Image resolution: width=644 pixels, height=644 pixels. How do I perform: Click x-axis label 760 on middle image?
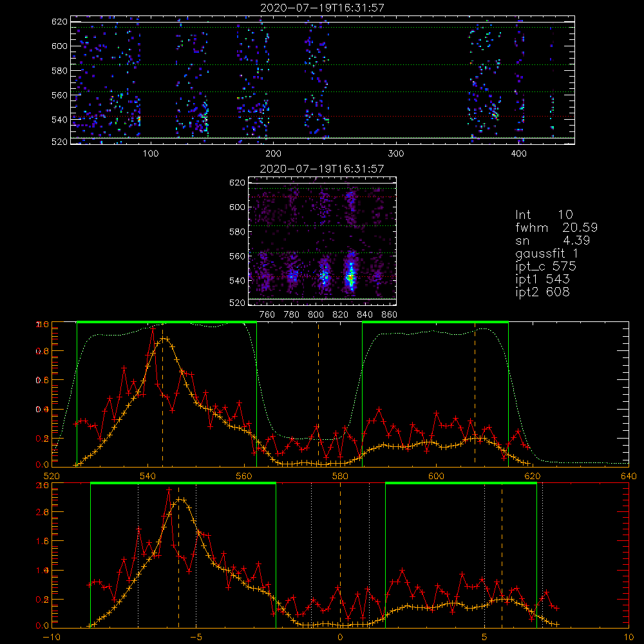pyautogui.click(x=267, y=315)
